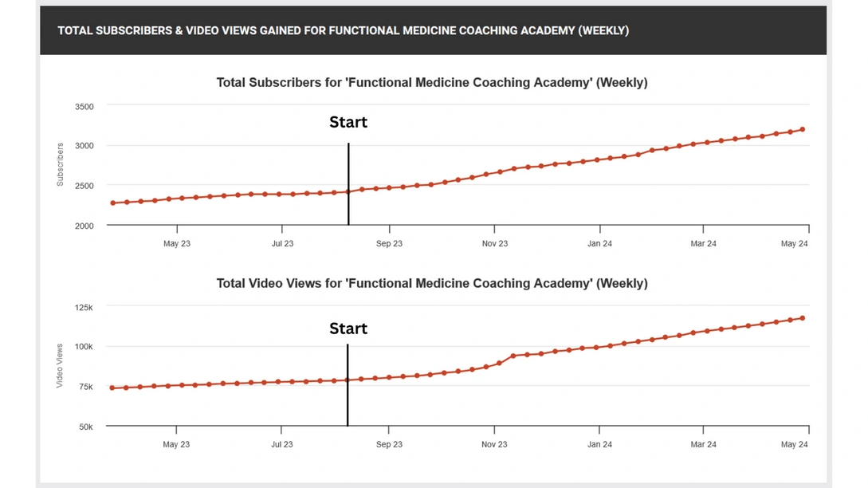Click the black Start marker line in the Video Views chart
Image resolution: width=868 pixels, height=488 pixels.
(348, 399)
